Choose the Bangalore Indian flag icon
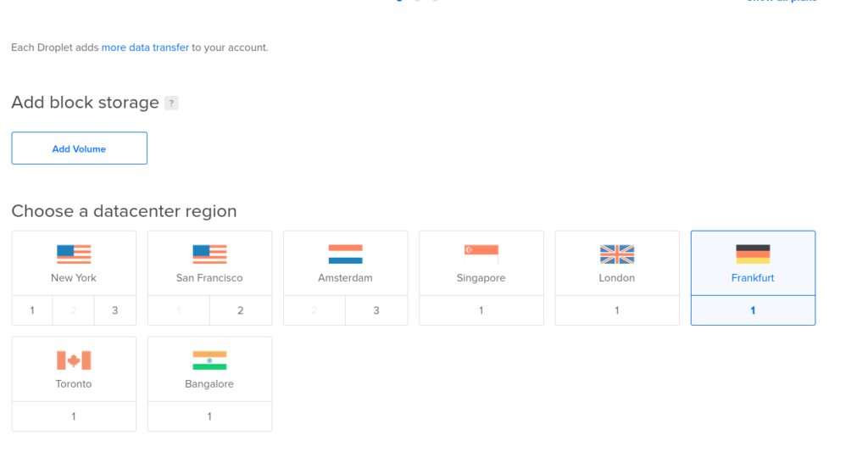 coord(210,360)
